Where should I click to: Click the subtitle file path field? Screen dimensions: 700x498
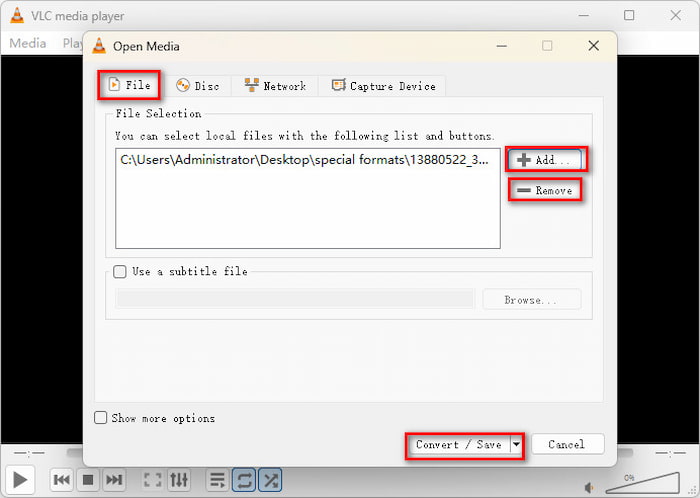pos(295,299)
